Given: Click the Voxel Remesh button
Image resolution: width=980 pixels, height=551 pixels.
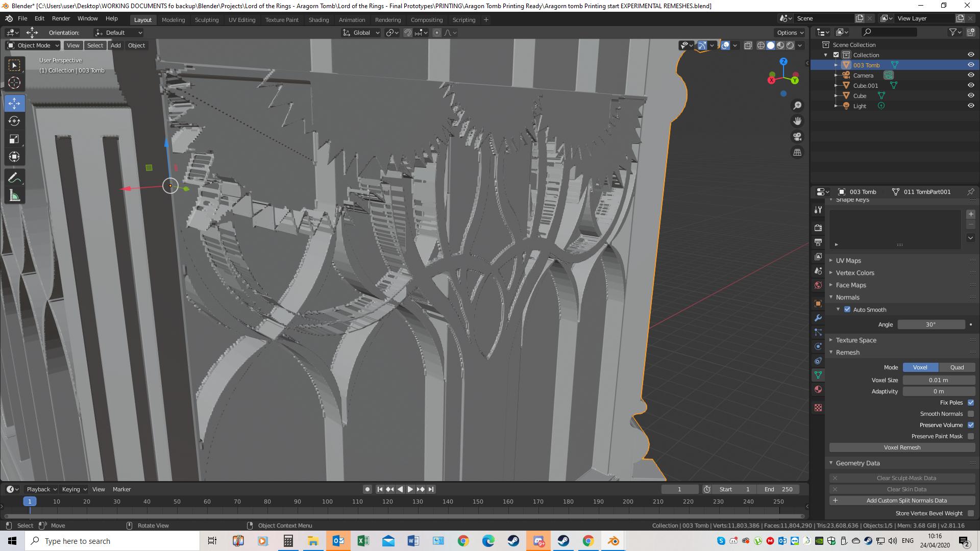Looking at the screenshot, I should coord(902,447).
